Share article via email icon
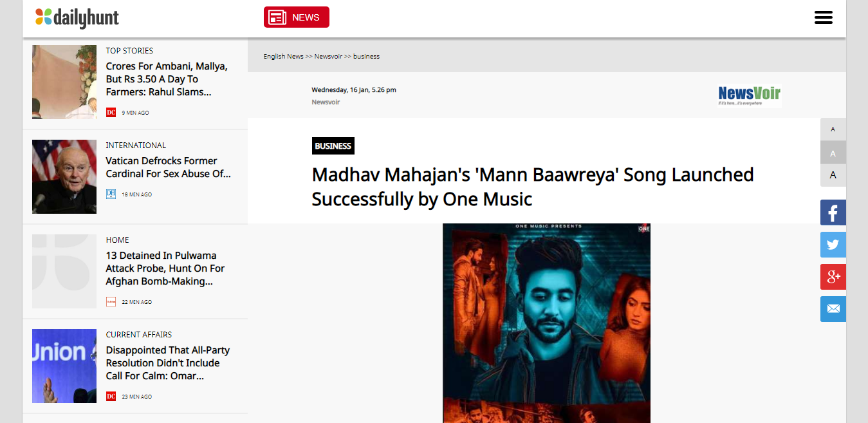Image resolution: width=868 pixels, height=423 pixels. 833,309
